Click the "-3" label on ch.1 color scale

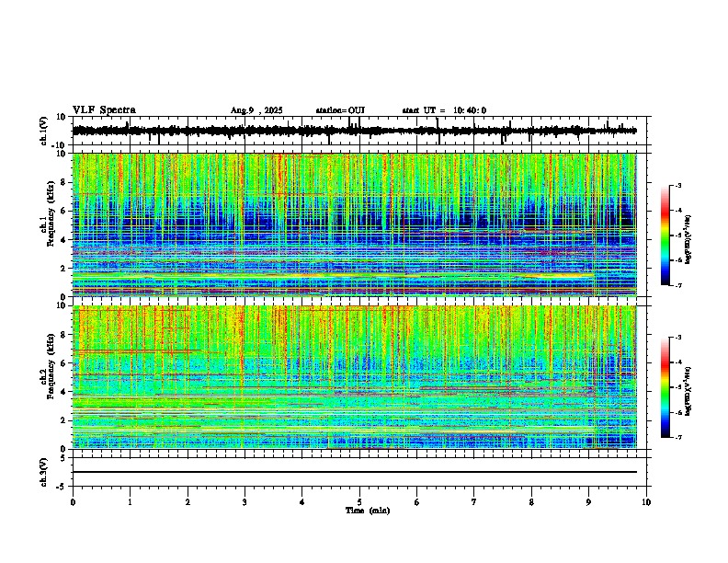click(x=677, y=185)
